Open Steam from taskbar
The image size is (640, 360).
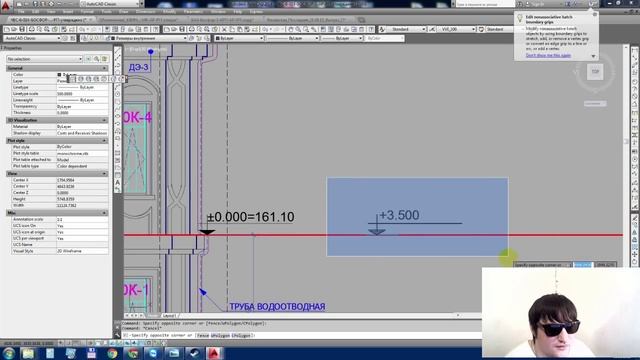click(x=194, y=353)
